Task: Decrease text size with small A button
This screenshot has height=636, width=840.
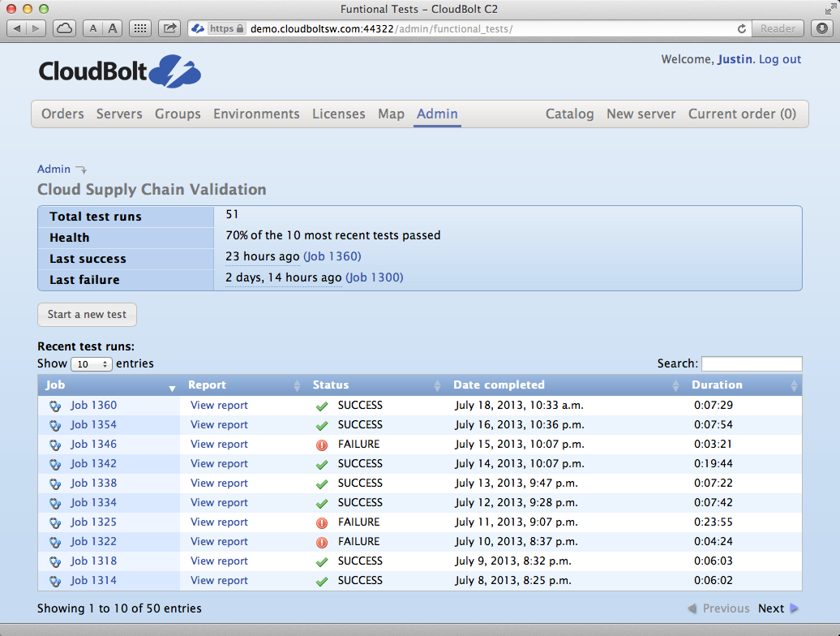Action: (x=93, y=28)
